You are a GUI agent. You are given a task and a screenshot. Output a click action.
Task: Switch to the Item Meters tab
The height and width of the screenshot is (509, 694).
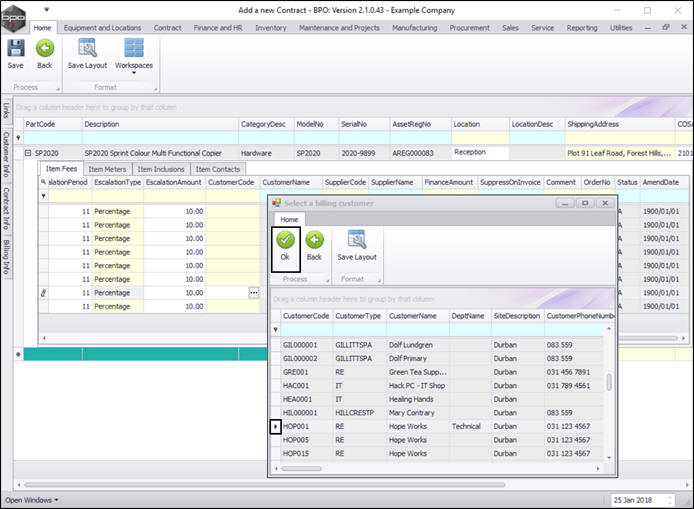[108, 169]
